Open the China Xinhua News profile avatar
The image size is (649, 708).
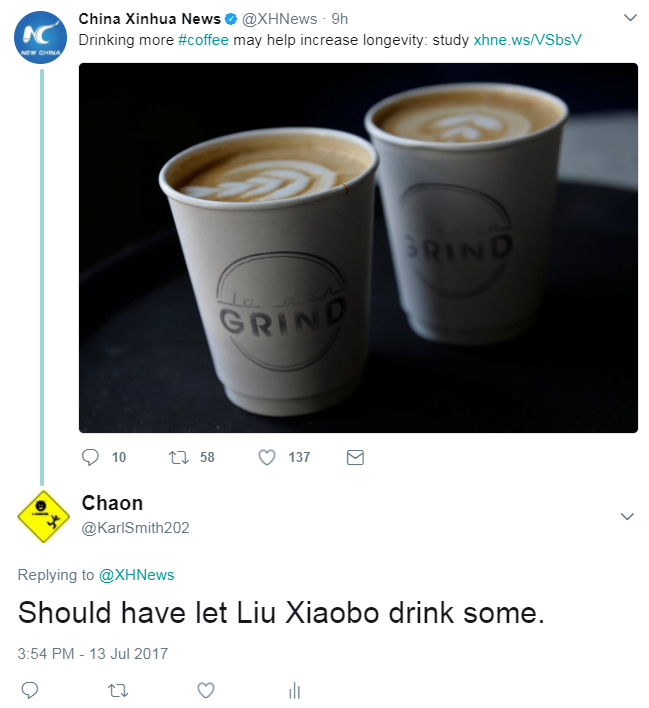tap(41, 37)
